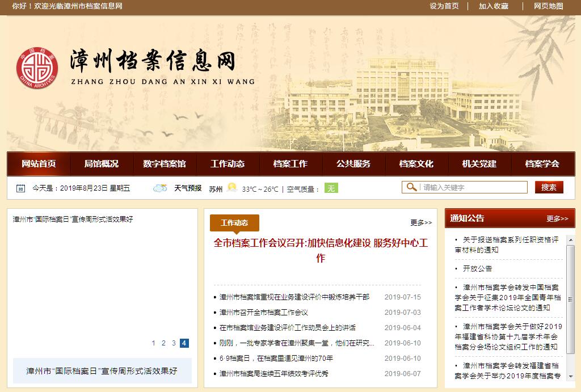Click the magnifier icon in search box
The image size is (581, 392).
pyautogui.click(x=411, y=187)
